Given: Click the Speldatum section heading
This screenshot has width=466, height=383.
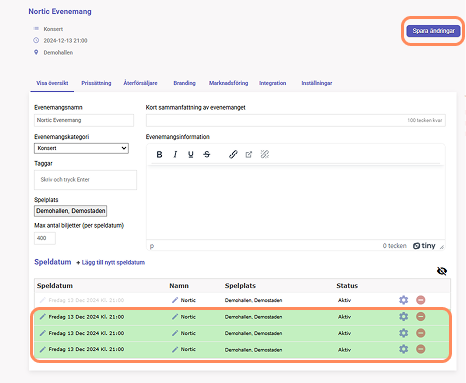Looking at the screenshot, I should 53,262.
